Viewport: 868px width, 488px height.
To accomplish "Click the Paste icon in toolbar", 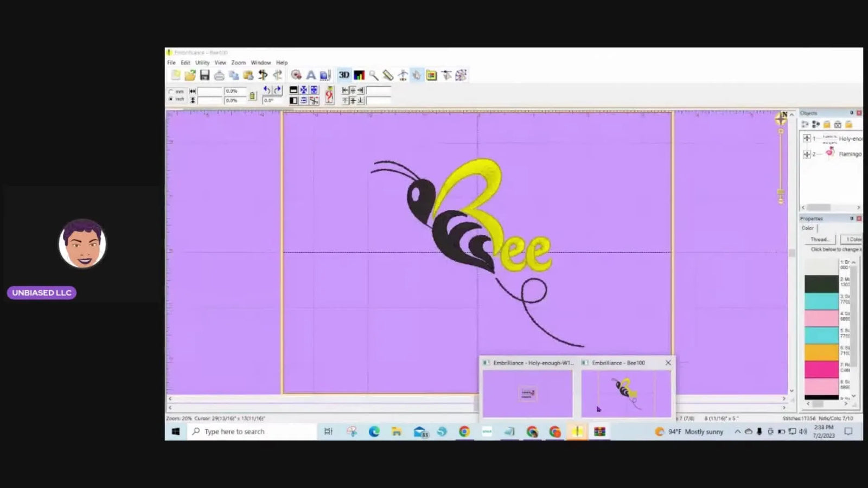I will [x=248, y=75].
